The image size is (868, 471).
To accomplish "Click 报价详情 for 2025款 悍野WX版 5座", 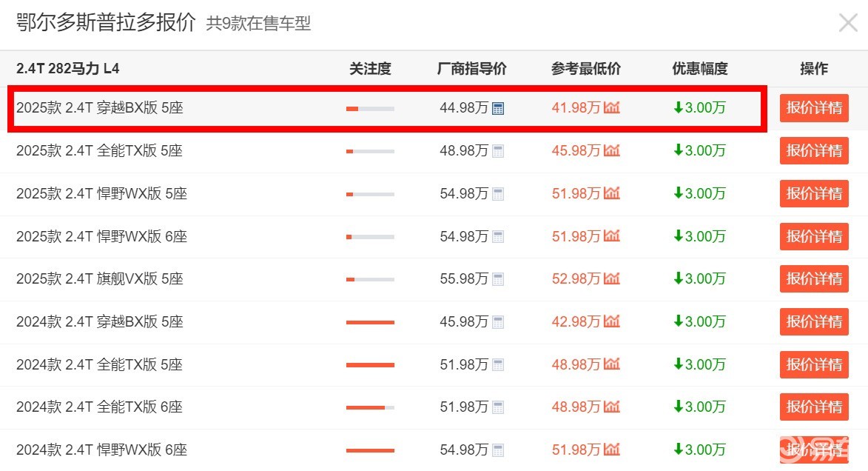I will [x=814, y=193].
